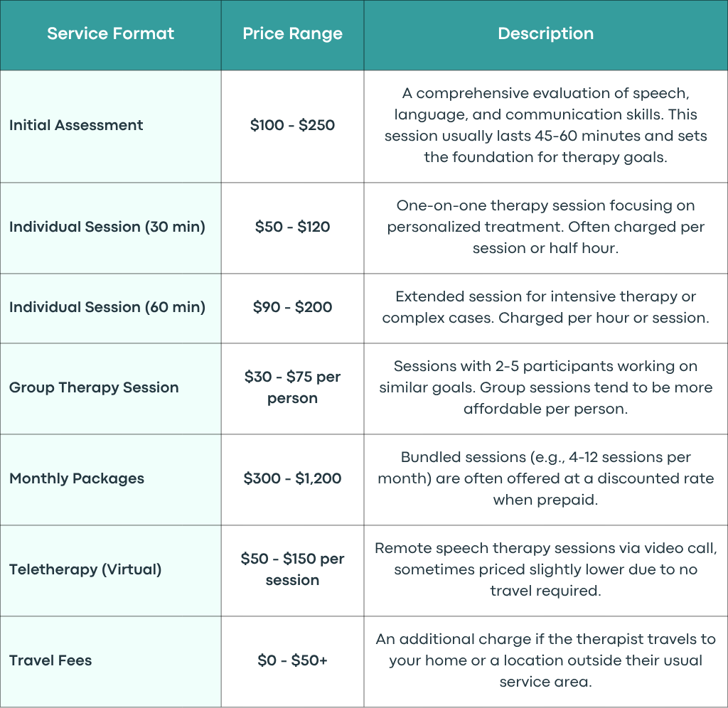Click the comprehensive evaluation description text
Image resolution: width=728 pixels, height=708 pixels.
tap(545, 125)
